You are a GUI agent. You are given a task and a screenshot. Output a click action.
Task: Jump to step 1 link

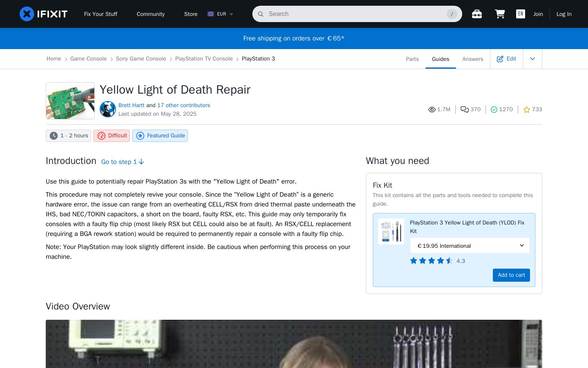[122, 162]
